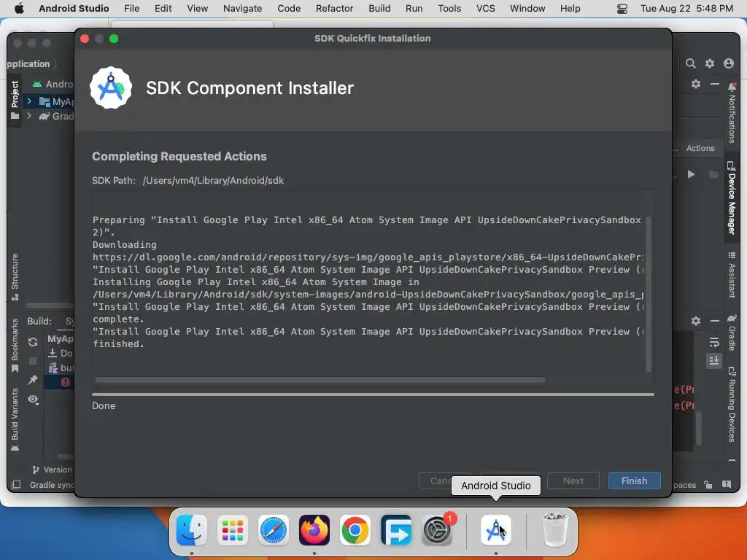Select the build error row icon

coord(65,382)
